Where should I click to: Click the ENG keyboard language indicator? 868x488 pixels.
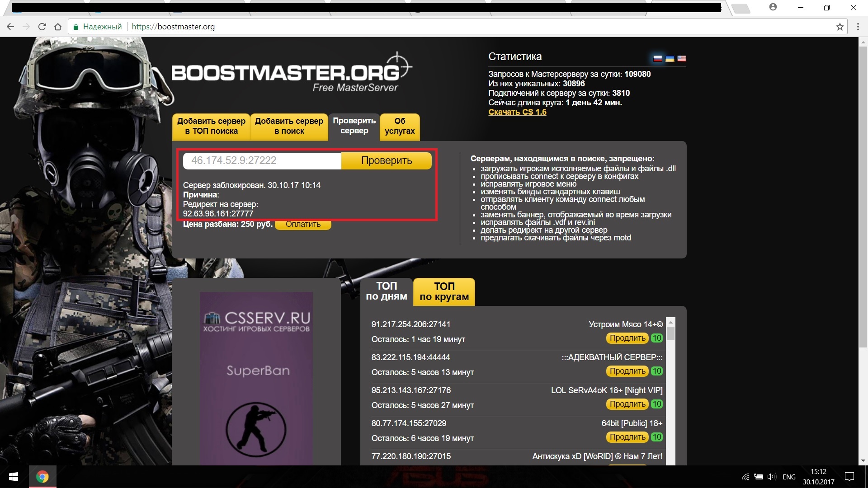coord(789,477)
